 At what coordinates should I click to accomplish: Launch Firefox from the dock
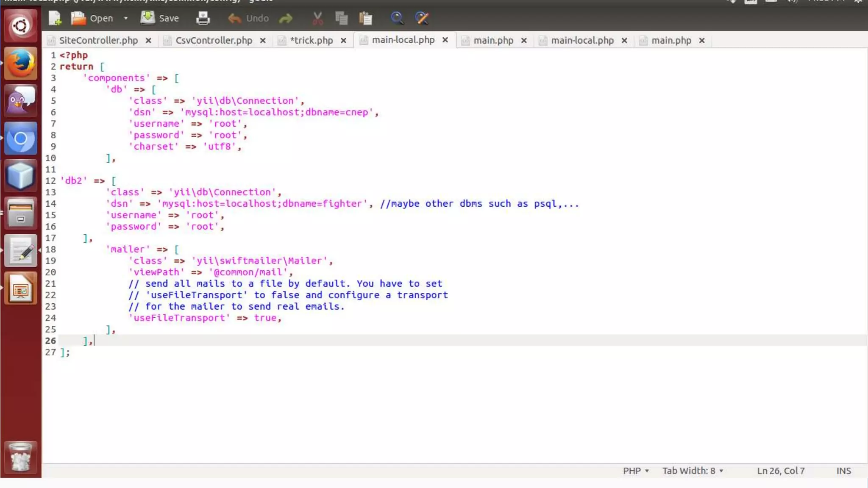tap(20, 64)
